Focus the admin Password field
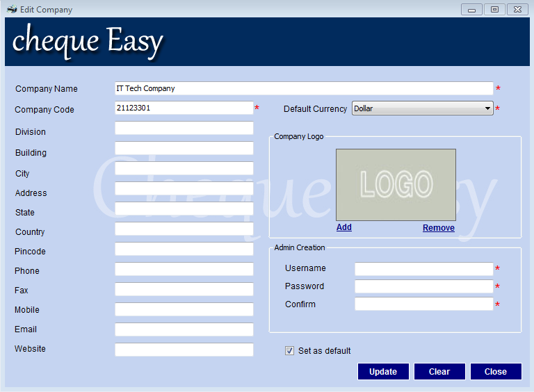534x392 pixels. [423, 286]
